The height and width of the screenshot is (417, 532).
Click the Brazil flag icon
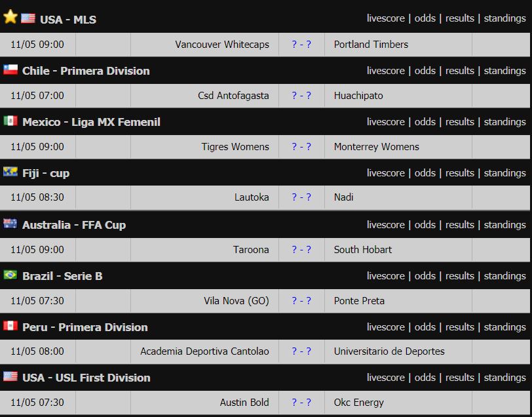(x=10, y=275)
